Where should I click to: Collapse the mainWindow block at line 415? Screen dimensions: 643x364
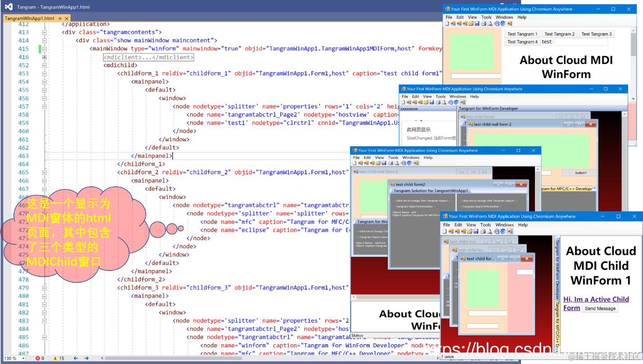click(x=45, y=49)
